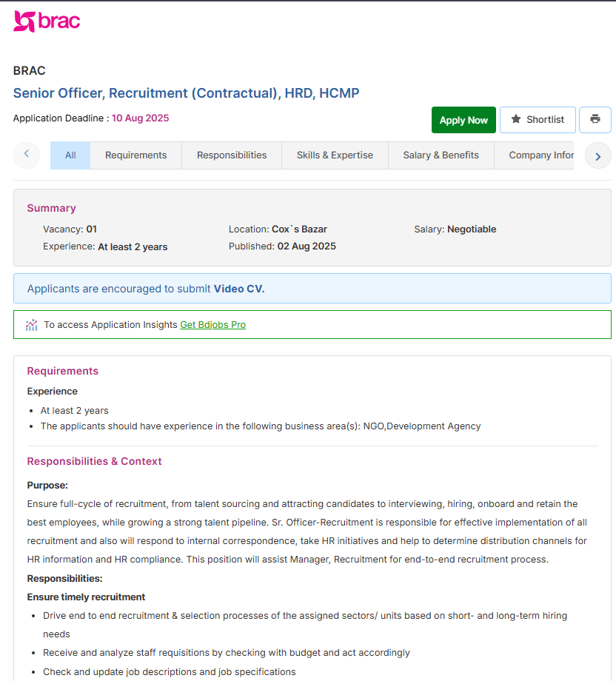This screenshot has height=681, width=616.
Task: Click the printer icon button
Action: pyautogui.click(x=595, y=119)
